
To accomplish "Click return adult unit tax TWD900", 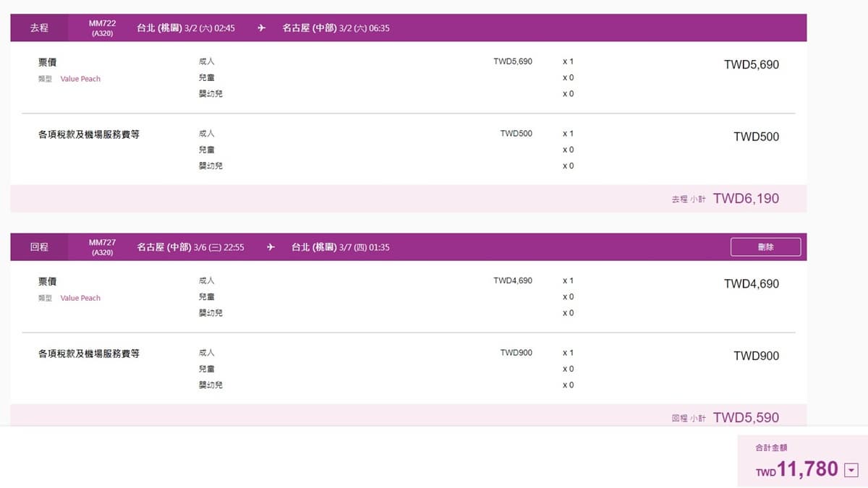I will pos(516,353).
